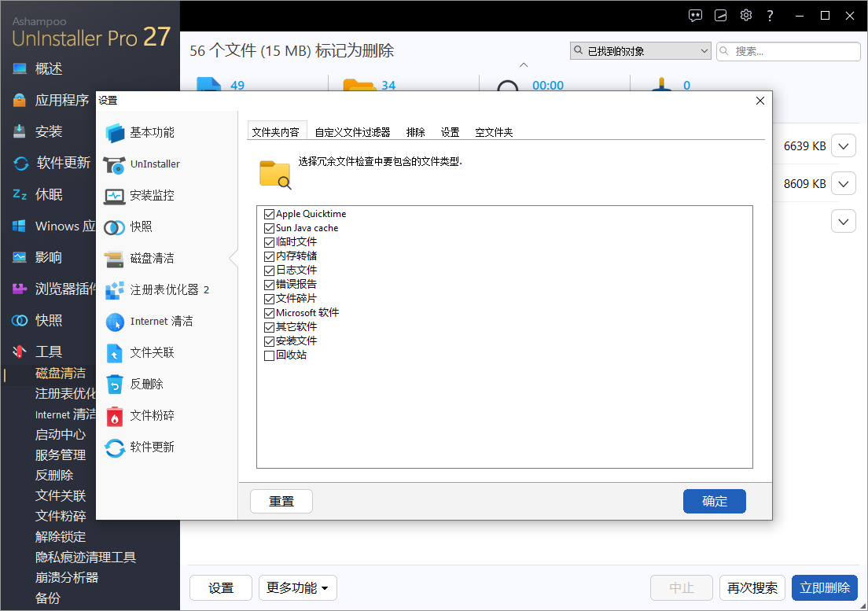The height and width of the screenshot is (611, 868).
Task: Uncheck 安装文件 checkbox
Action: pos(269,341)
